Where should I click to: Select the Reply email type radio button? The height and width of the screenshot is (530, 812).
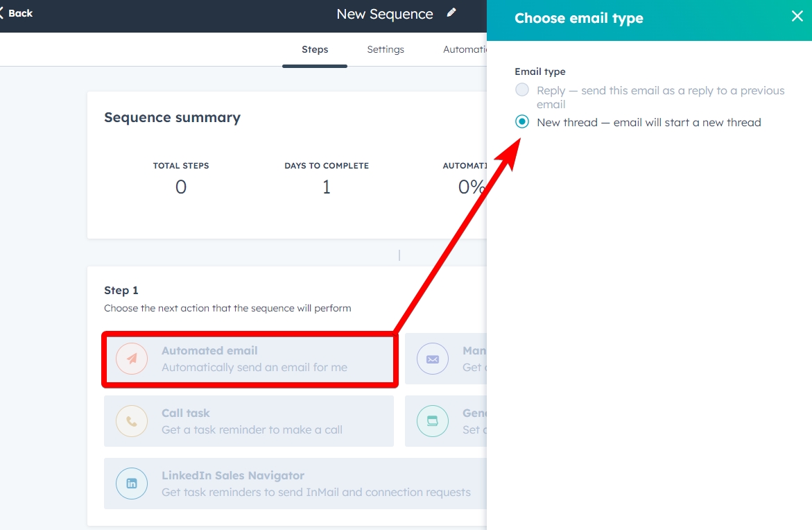pos(522,90)
